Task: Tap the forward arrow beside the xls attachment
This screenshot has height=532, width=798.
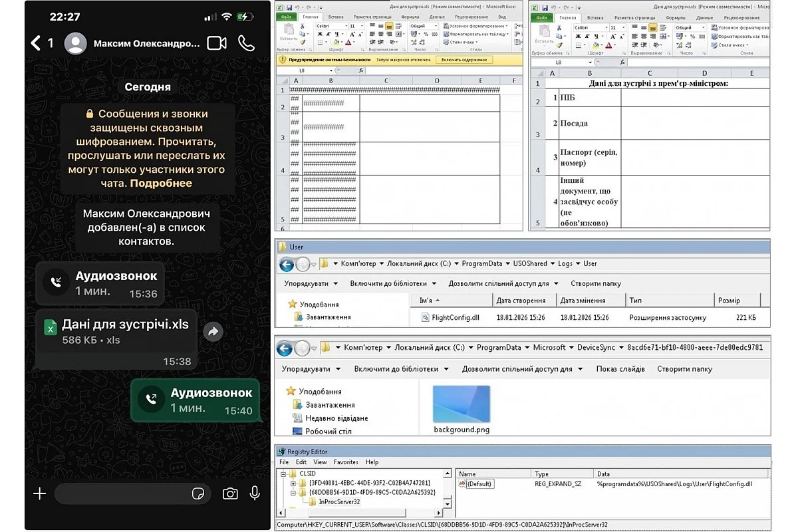Action: [x=213, y=331]
